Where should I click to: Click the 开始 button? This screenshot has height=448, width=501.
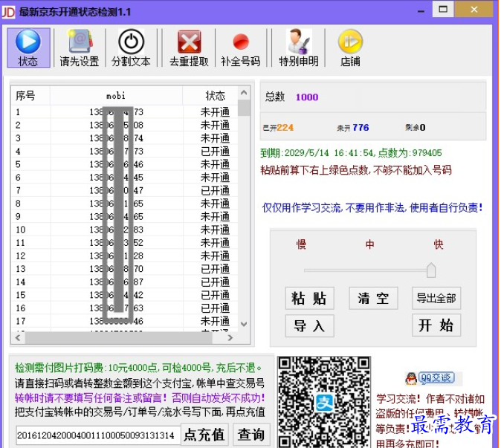[x=436, y=325]
